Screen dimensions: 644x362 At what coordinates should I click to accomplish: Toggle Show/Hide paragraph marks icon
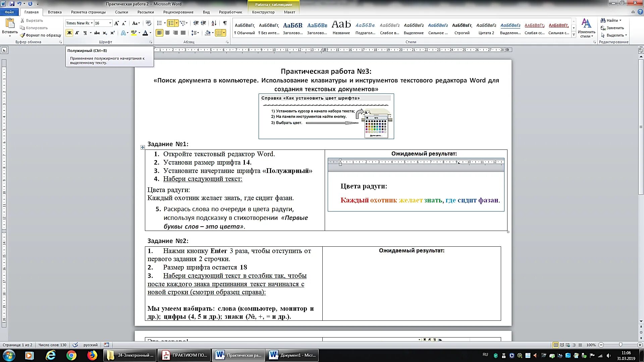[x=226, y=23]
